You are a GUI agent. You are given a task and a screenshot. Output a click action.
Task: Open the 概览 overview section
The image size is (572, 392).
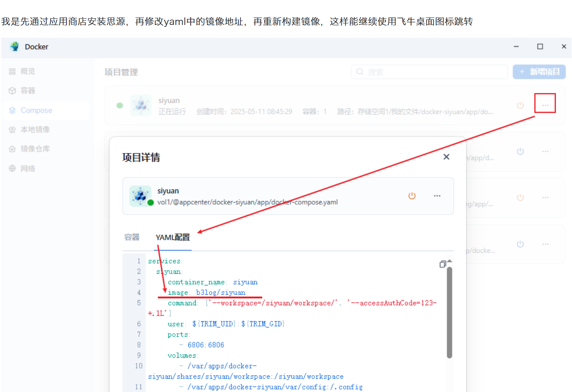[22, 71]
